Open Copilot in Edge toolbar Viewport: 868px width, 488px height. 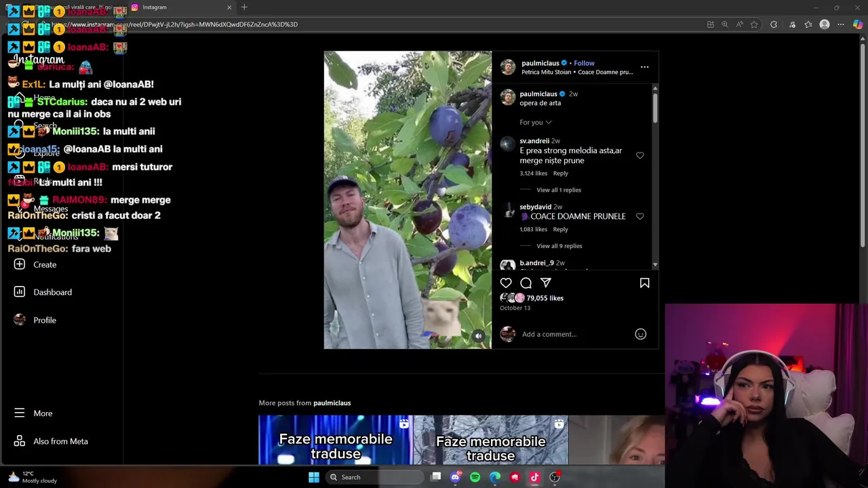[x=858, y=24]
